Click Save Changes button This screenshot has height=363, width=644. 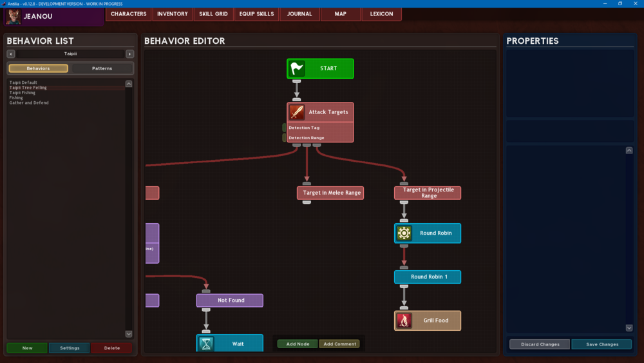click(602, 344)
